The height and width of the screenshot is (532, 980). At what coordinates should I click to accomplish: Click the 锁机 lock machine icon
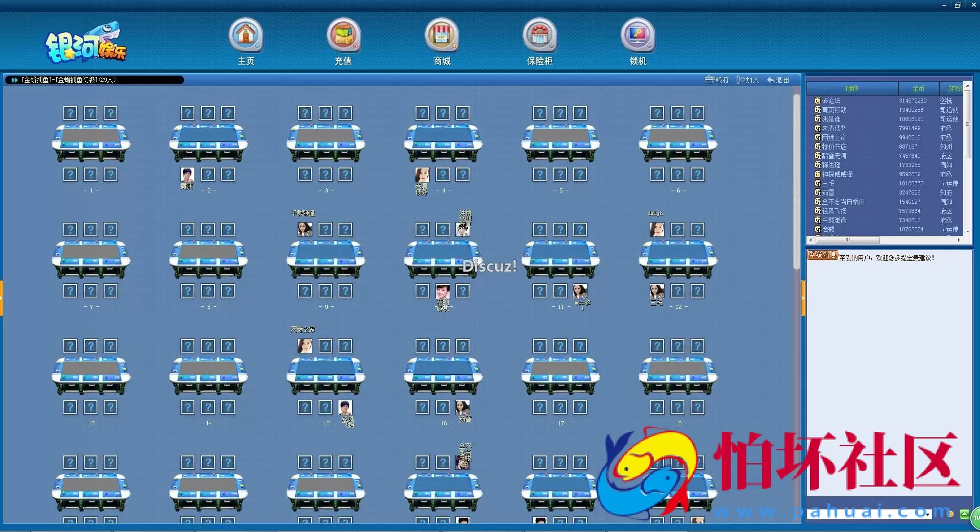click(x=638, y=36)
